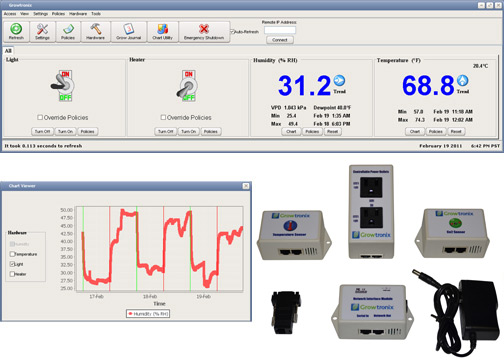
Task: Open the Settings menu in menu bar
Action: click(x=40, y=14)
